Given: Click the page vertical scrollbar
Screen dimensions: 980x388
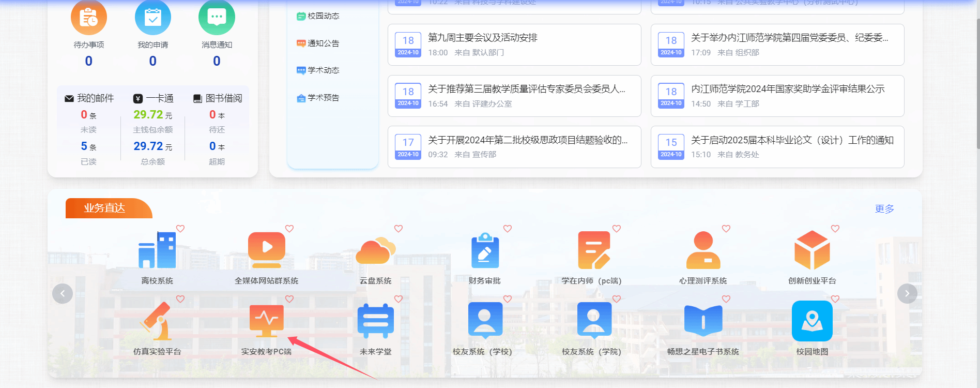Looking at the screenshot, I should click(x=977, y=83).
